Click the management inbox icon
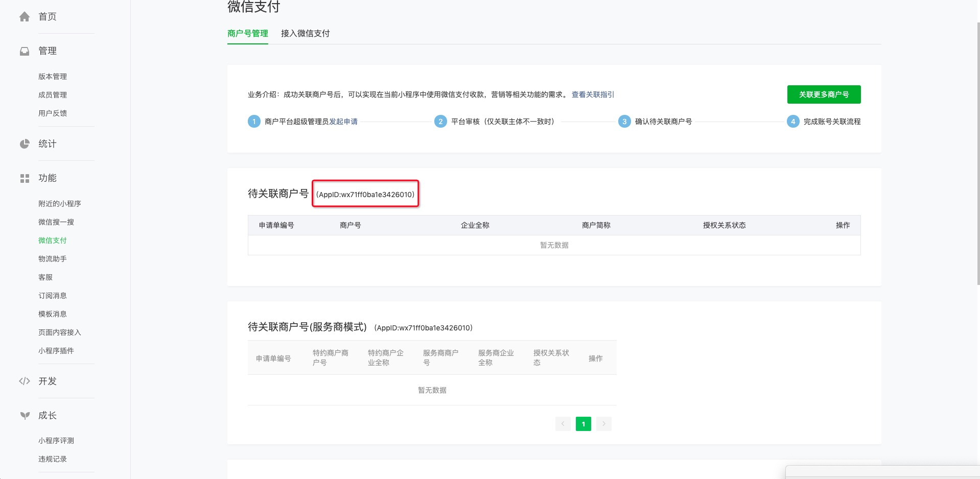Viewport: 980px width, 479px height. [x=25, y=51]
